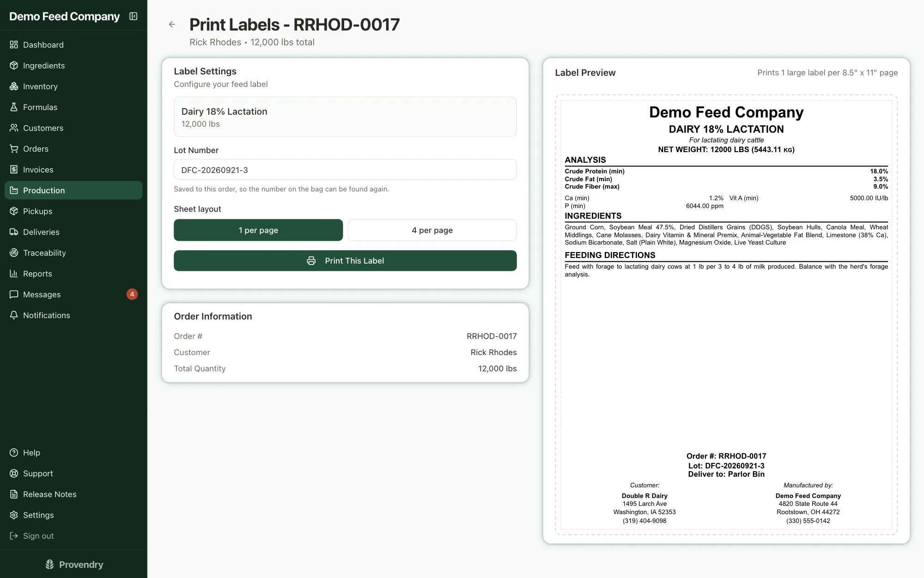The width and height of the screenshot is (924, 578).
Task: Click the Ingredients box icon
Action: coord(14,66)
